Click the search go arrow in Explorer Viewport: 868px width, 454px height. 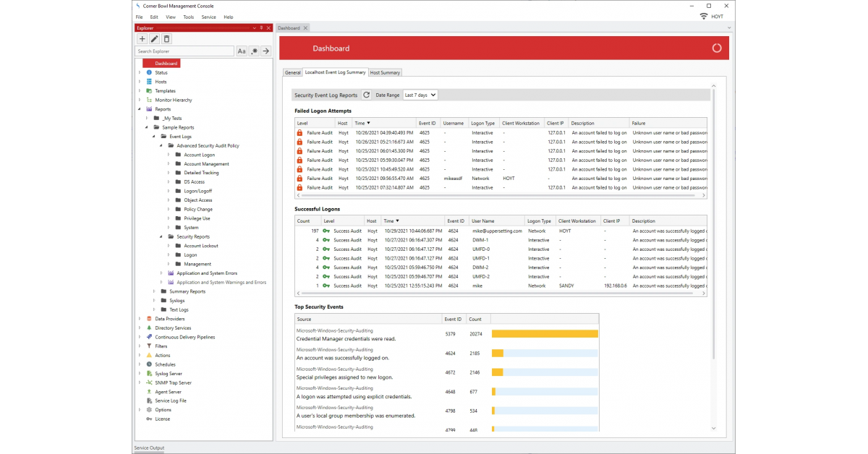(x=265, y=51)
